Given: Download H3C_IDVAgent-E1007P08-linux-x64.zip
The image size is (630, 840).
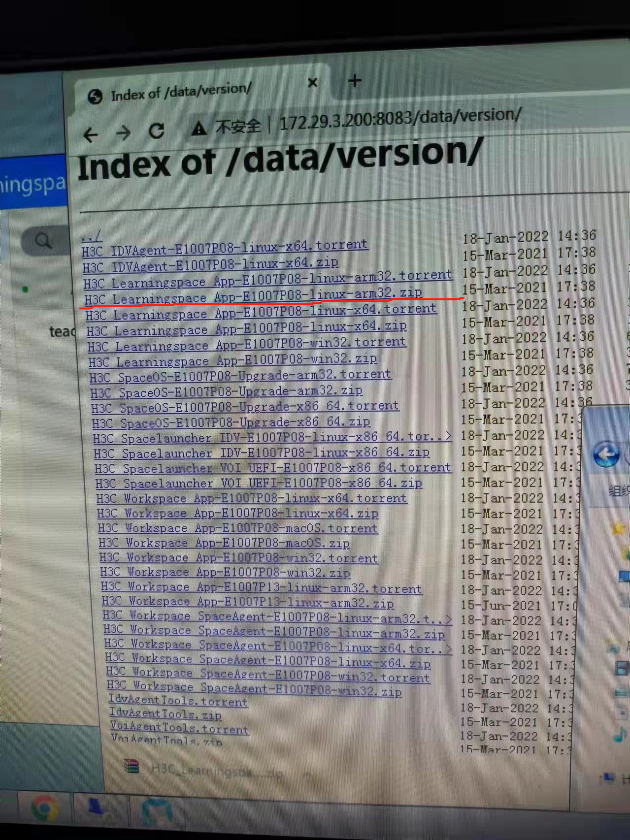Looking at the screenshot, I should [210, 264].
